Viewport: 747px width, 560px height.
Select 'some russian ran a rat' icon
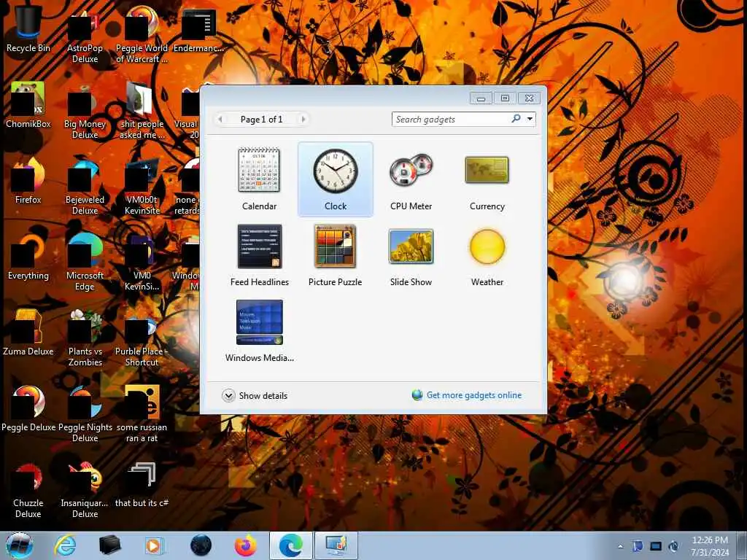tap(142, 414)
